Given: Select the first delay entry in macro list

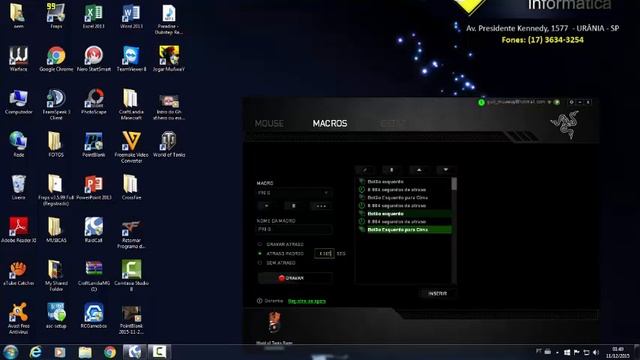Looking at the screenshot, I should [404, 190].
